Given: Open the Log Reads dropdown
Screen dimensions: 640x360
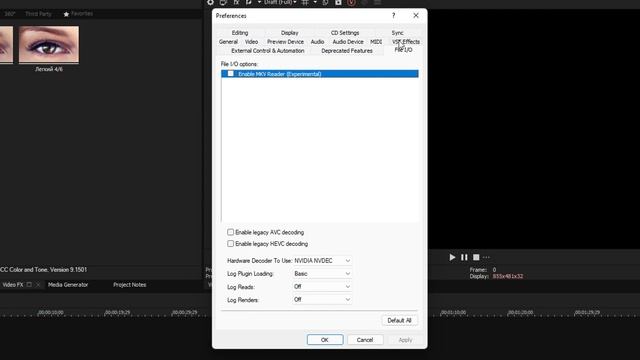Looking at the screenshot, I should click(322, 287).
